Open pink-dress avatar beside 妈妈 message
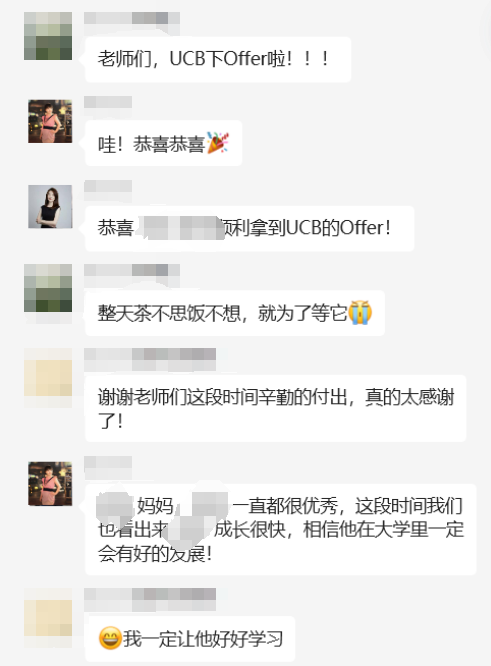 point(50,484)
